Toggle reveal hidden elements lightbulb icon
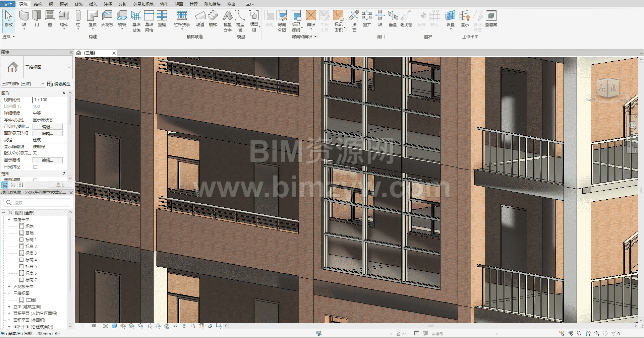The width and height of the screenshot is (644, 338). pyautogui.click(x=184, y=326)
